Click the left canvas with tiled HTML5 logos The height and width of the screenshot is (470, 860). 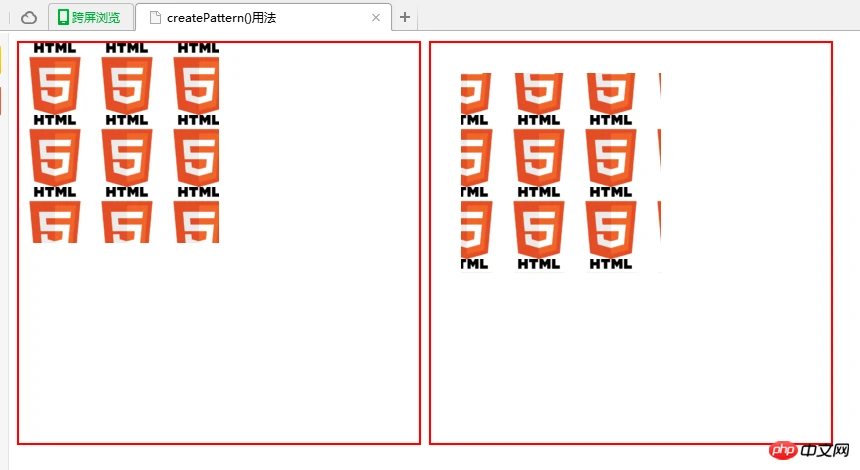tap(219, 243)
